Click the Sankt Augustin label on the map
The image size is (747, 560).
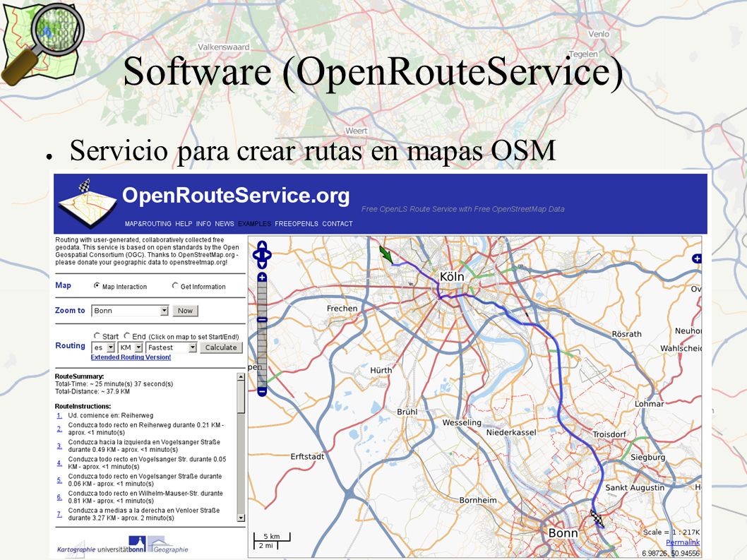pyautogui.click(x=635, y=488)
